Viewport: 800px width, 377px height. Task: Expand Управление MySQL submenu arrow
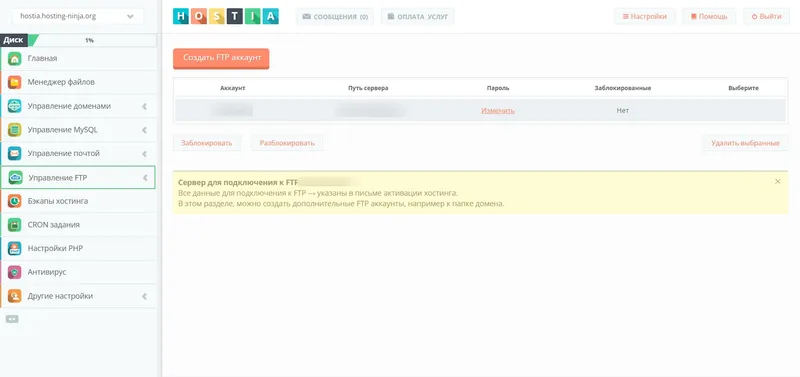pyautogui.click(x=144, y=130)
